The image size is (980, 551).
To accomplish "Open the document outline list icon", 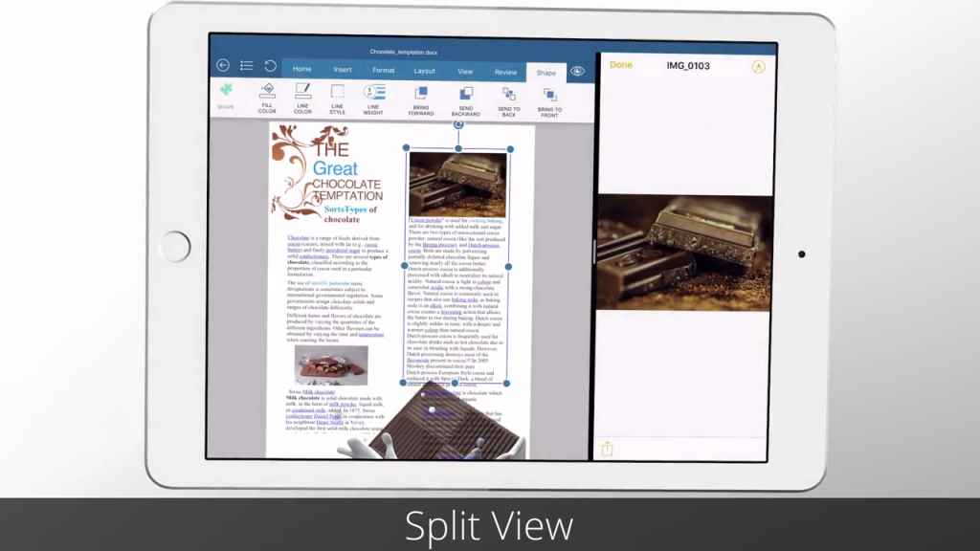I will (247, 66).
